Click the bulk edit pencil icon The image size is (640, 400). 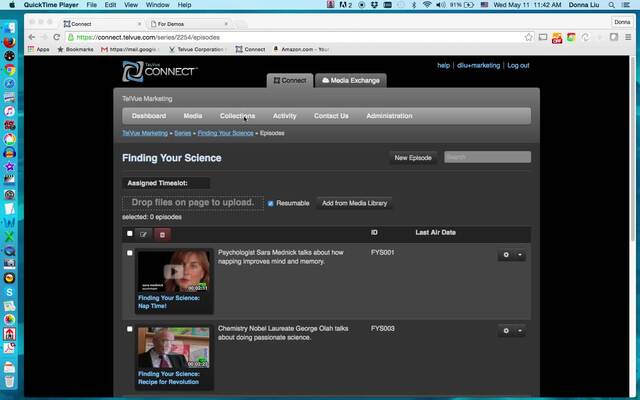coord(144,234)
